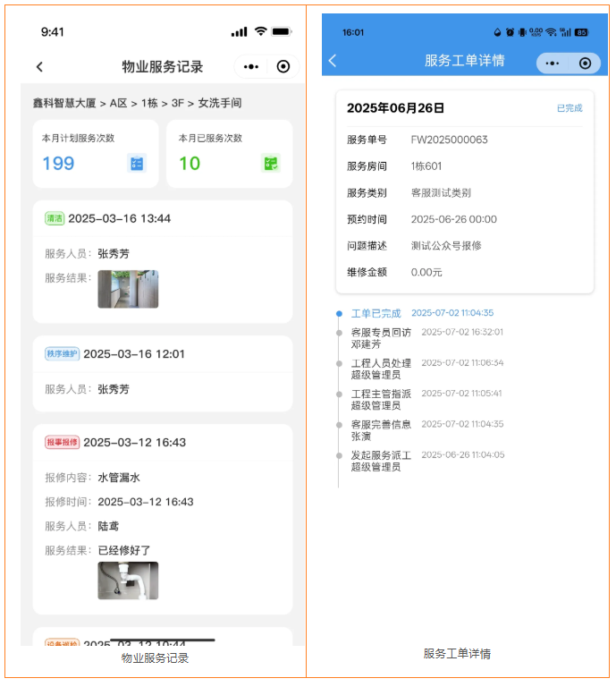
Task: Open the water pipe photo under 已经修好了
Action: tap(128, 581)
